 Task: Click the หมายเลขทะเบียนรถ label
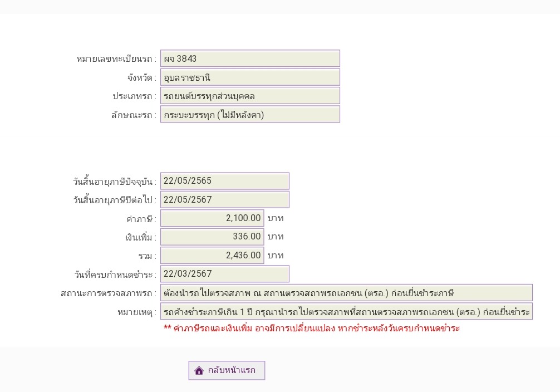(x=116, y=59)
